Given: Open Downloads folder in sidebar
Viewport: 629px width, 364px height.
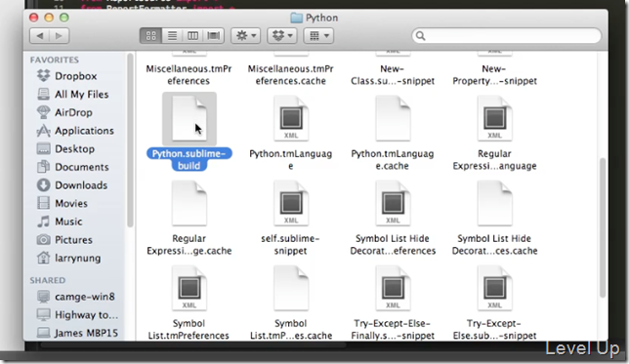Looking at the screenshot, I should tap(72, 185).
